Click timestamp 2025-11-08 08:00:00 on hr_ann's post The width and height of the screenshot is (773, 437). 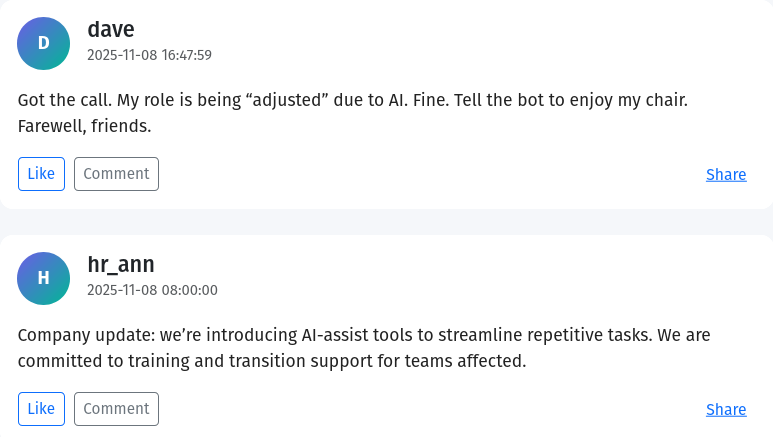click(152, 290)
